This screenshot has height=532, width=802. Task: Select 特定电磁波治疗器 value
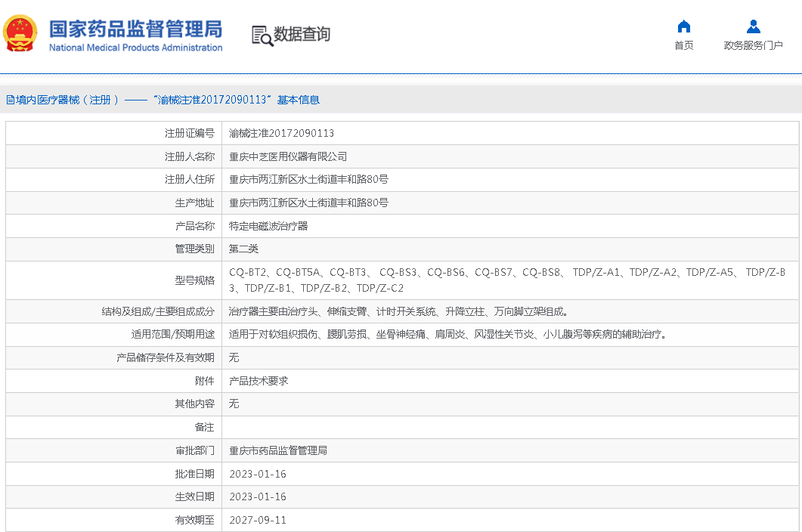click(x=268, y=226)
